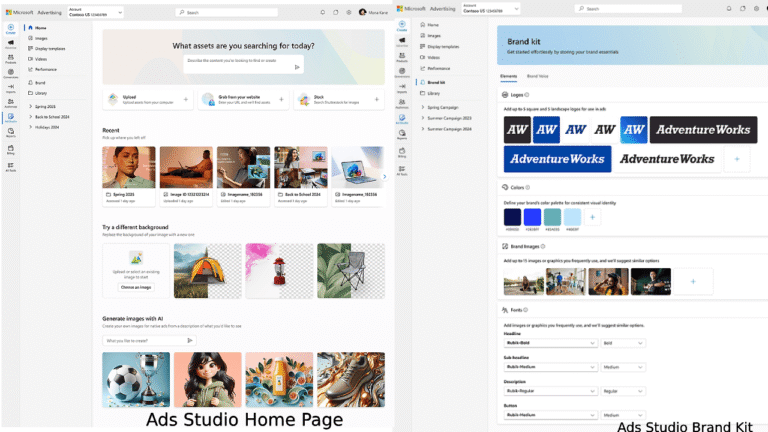The width and height of the screenshot is (768, 432).
Task: Switch to Brand Voice tab
Action: point(537,76)
